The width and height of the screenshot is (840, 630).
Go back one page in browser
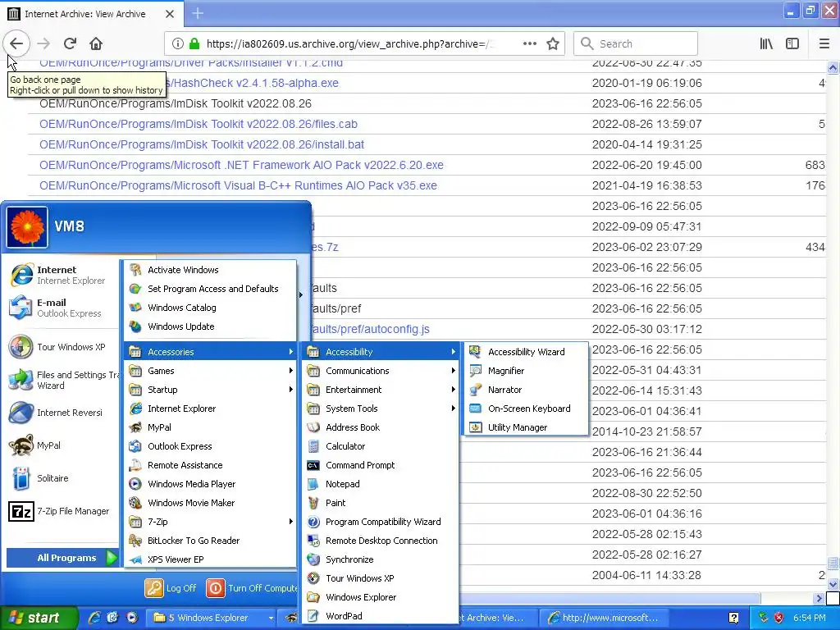tap(16, 43)
